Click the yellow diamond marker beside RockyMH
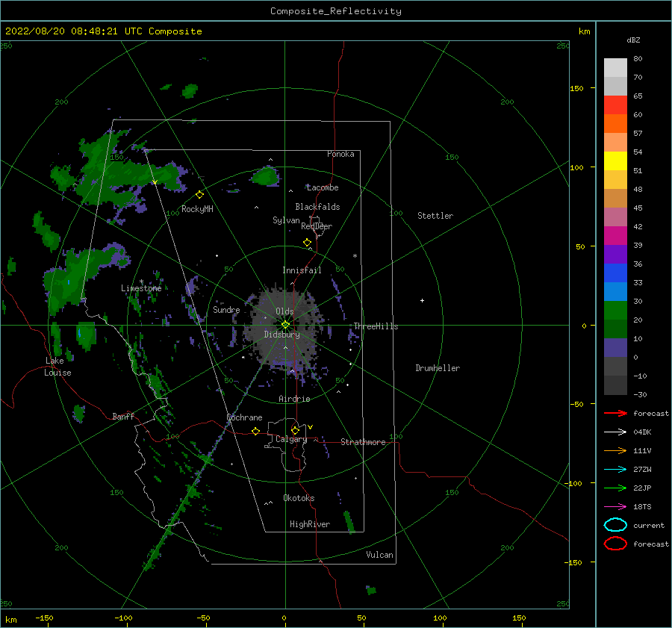The height and width of the screenshot is (628, 672). pos(199,195)
